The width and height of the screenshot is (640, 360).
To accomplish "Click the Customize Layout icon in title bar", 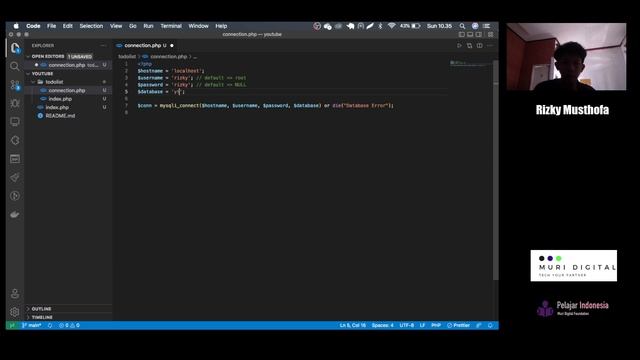I will pos(491,35).
